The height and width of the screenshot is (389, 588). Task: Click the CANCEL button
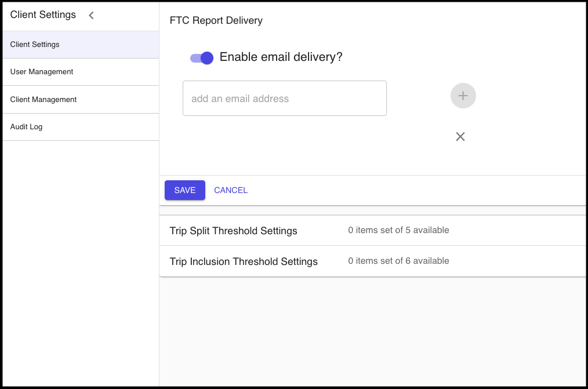pyautogui.click(x=231, y=190)
